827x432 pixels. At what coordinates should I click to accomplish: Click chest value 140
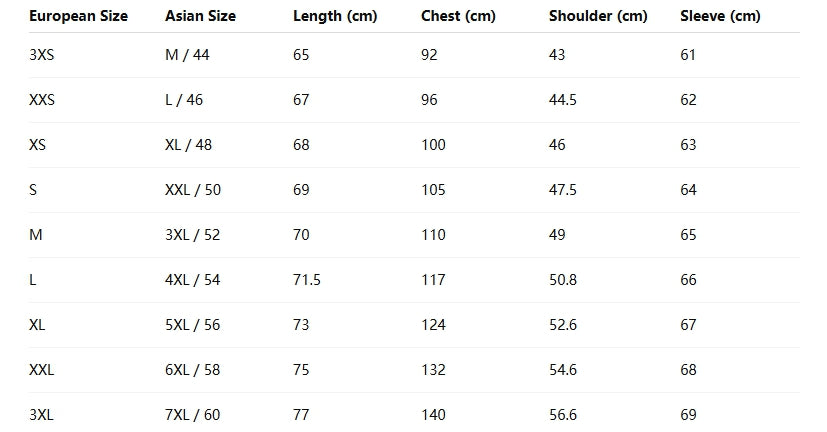(433, 415)
